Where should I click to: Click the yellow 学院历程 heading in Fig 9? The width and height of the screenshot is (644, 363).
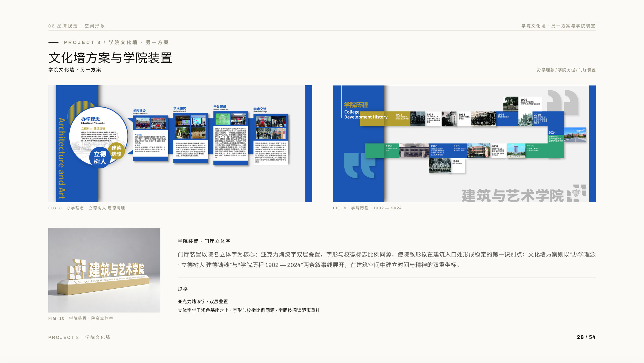356,105
